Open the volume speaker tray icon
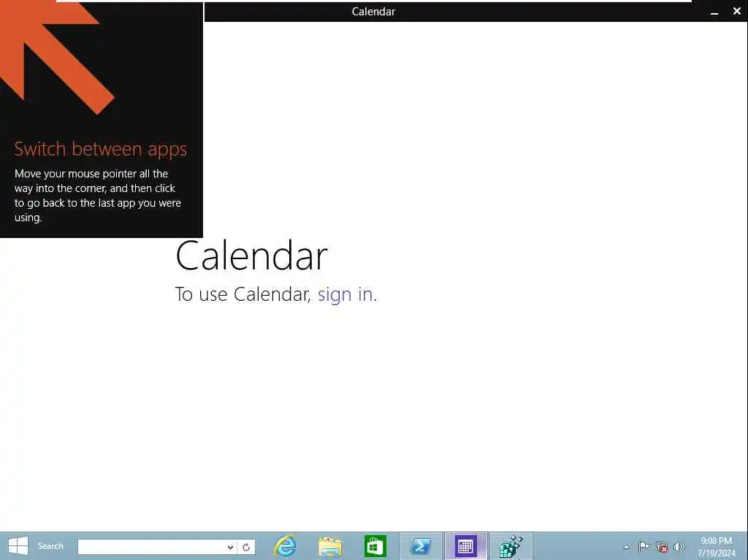This screenshot has width=748, height=560. [679, 547]
